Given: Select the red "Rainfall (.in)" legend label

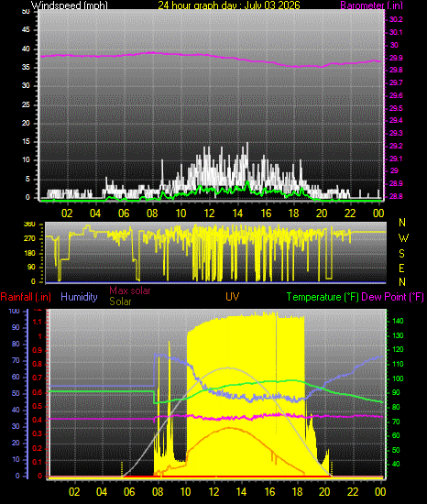Looking at the screenshot, I should 26,297.
